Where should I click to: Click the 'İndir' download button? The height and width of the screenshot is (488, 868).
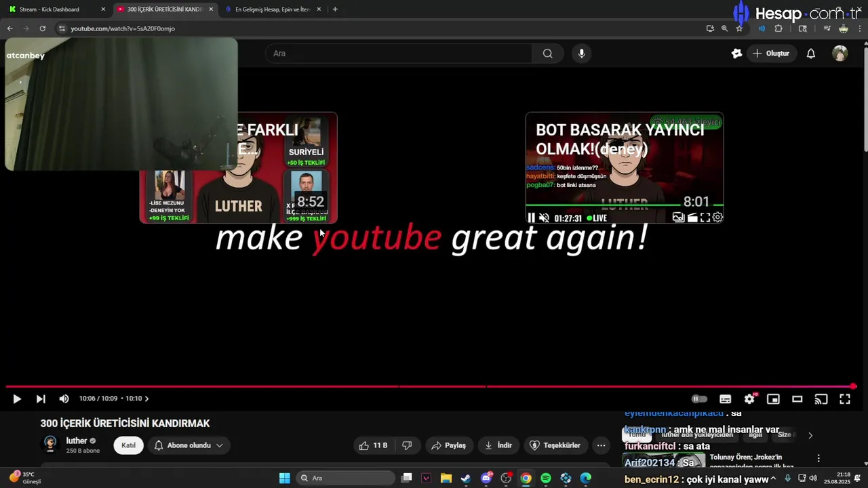click(498, 445)
